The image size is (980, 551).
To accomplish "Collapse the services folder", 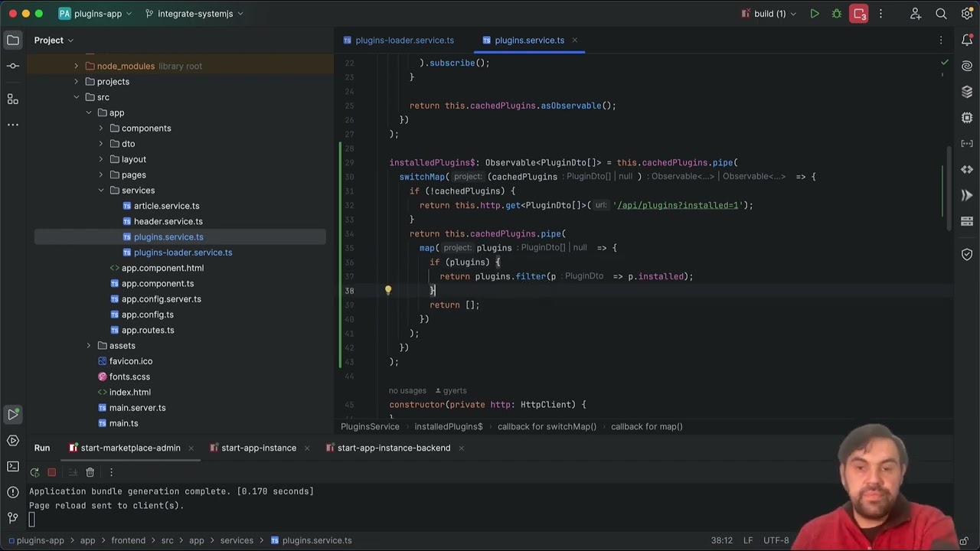I will (101, 190).
